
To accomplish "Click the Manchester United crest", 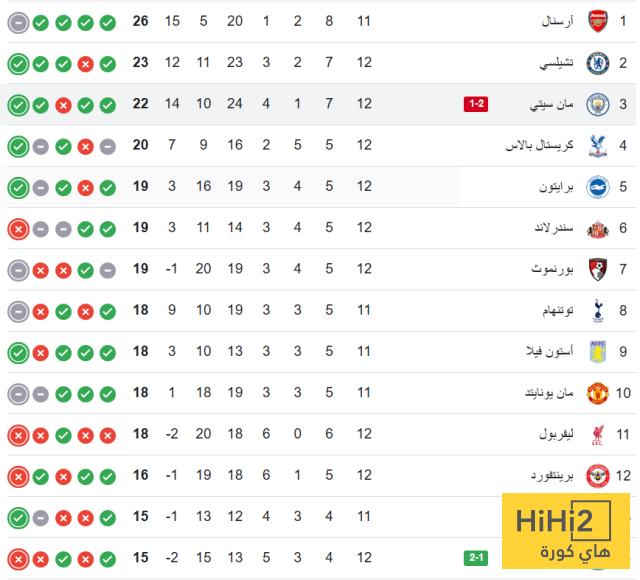I will pyautogui.click(x=597, y=393).
